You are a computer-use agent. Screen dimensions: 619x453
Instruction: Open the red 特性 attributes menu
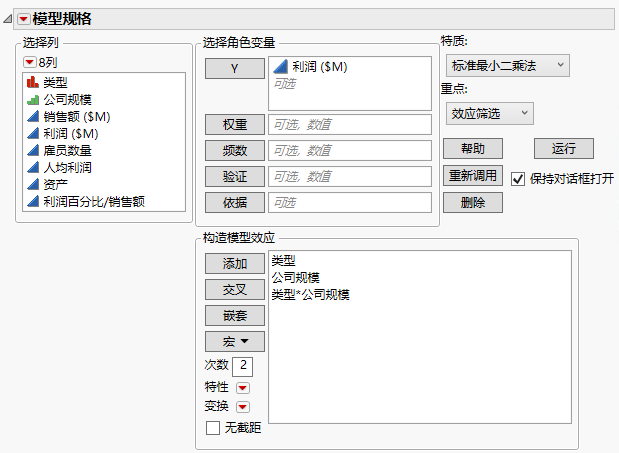242,387
